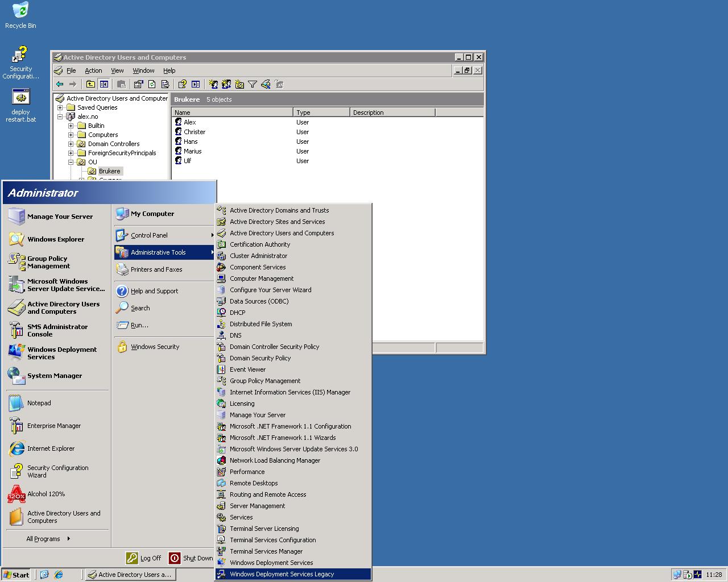Select user Christer in the list
The height and width of the screenshot is (582, 728).
tap(194, 132)
